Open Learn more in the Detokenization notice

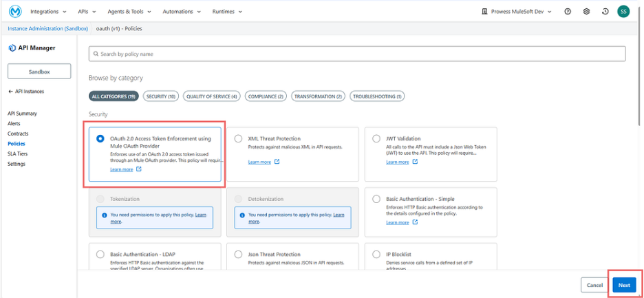[x=339, y=215]
